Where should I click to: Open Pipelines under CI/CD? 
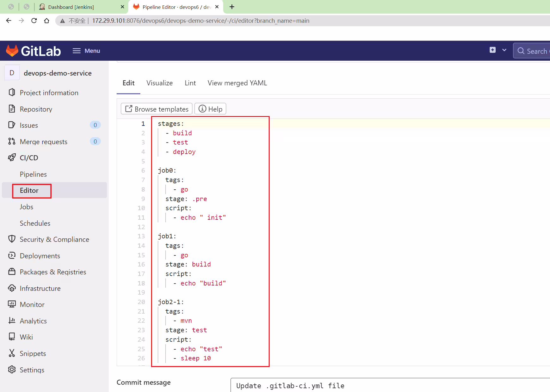[x=33, y=174]
